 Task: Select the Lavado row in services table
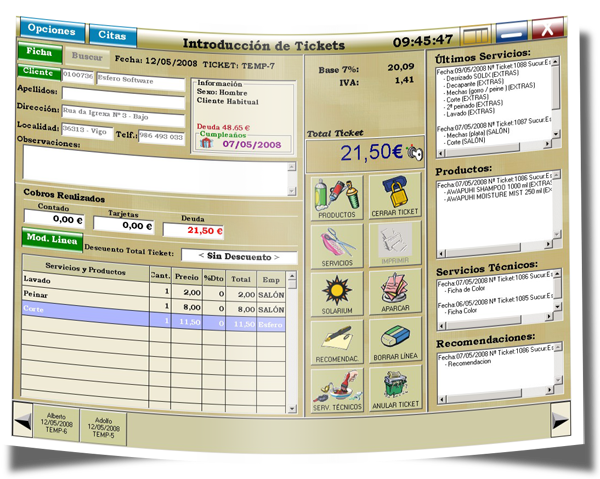click(154, 286)
